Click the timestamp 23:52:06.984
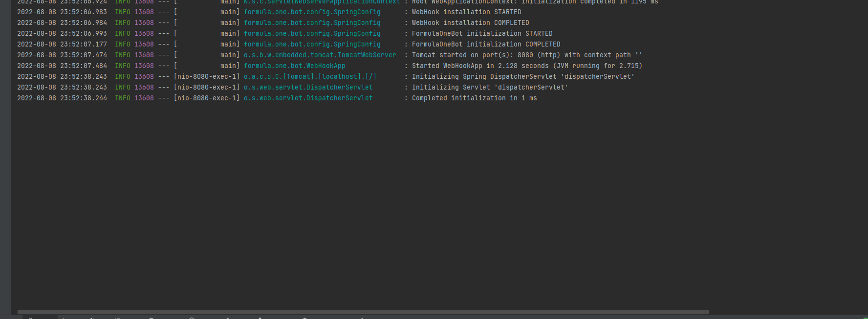This screenshot has height=319, width=868. point(84,23)
